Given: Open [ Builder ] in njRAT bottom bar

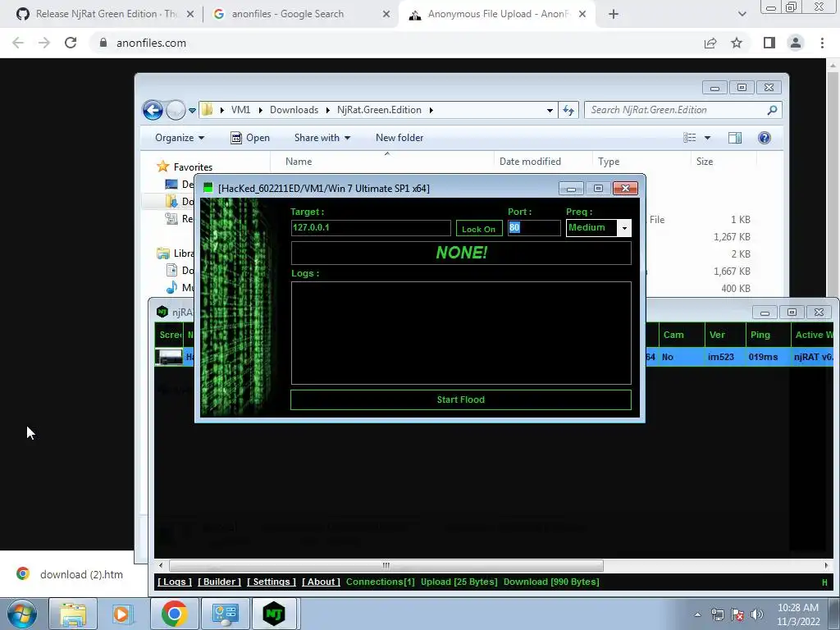Looking at the screenshot, I should [219, 582].
